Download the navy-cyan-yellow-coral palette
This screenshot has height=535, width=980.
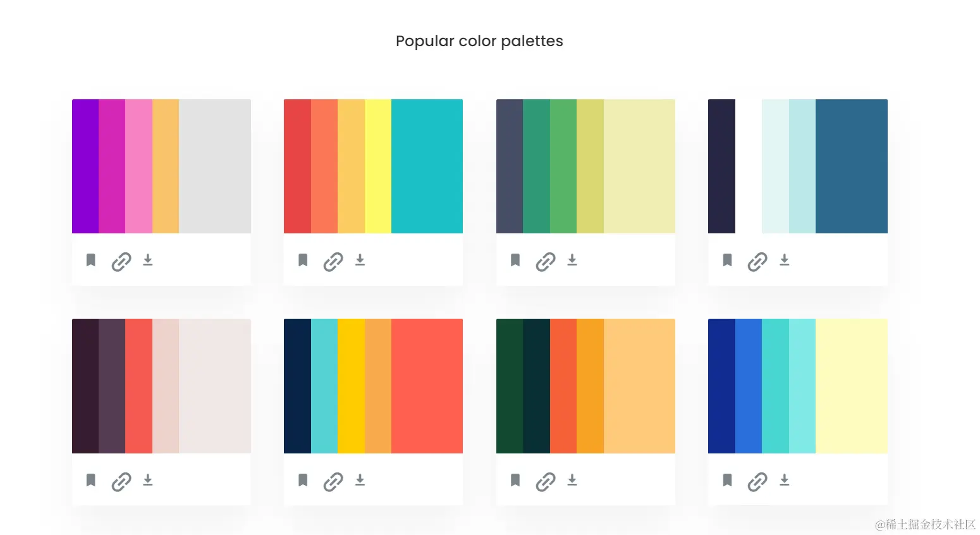click(360, 480)
